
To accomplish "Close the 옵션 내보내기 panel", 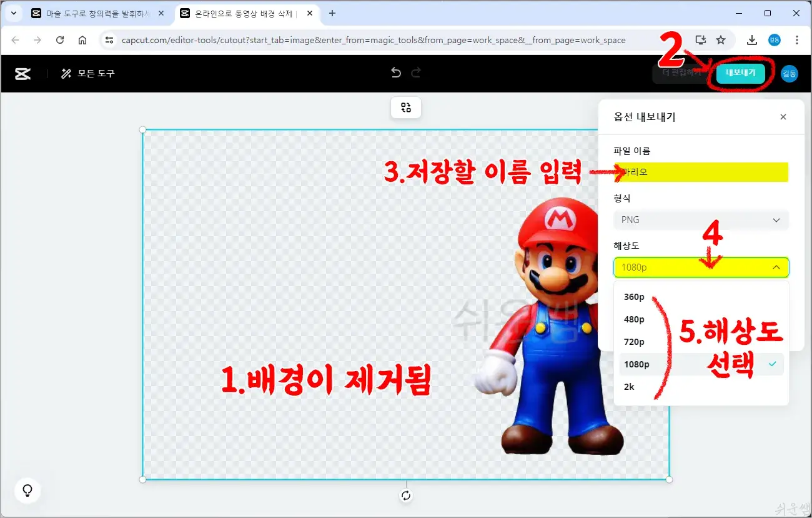I will click(x=783, y=117).
